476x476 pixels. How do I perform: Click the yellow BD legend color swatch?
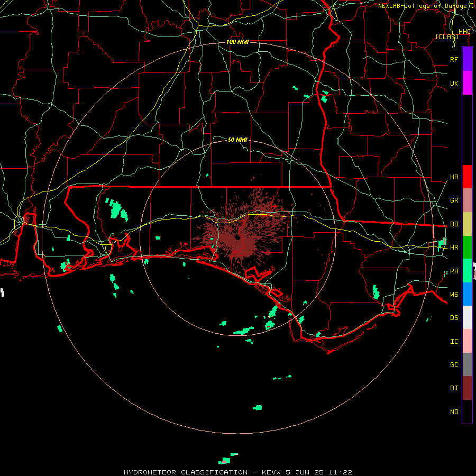coord(467,224)
